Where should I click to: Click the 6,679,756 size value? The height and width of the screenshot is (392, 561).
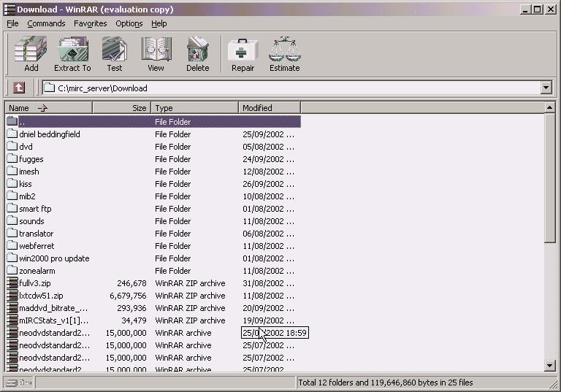[x=128, y=296]
